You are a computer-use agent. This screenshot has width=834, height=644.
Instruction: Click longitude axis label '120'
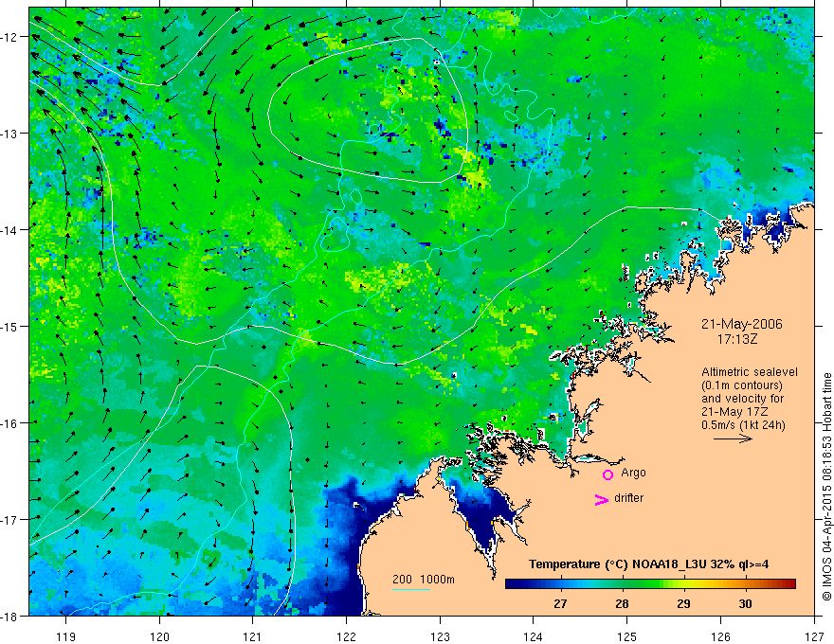[x=159, y=636]
